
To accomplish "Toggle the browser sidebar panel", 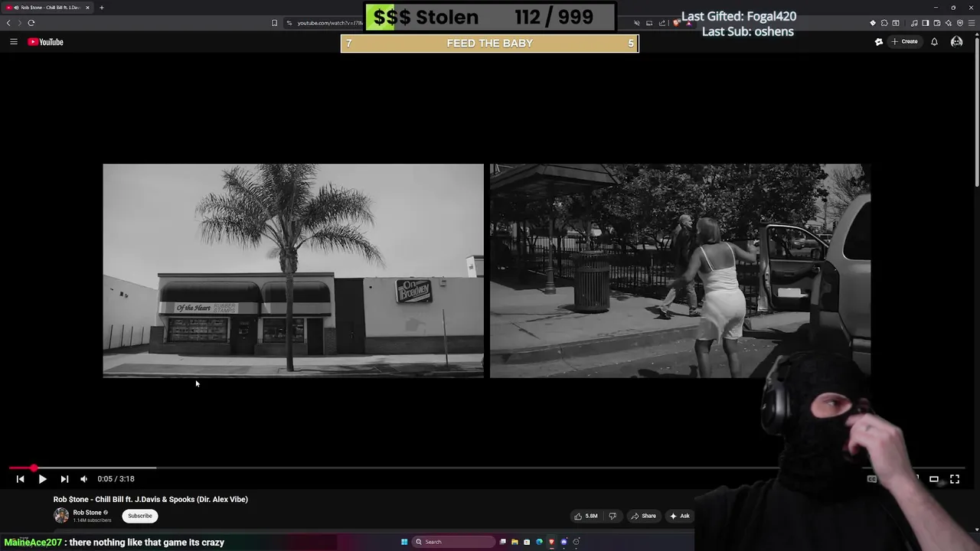I will point(925,23).
